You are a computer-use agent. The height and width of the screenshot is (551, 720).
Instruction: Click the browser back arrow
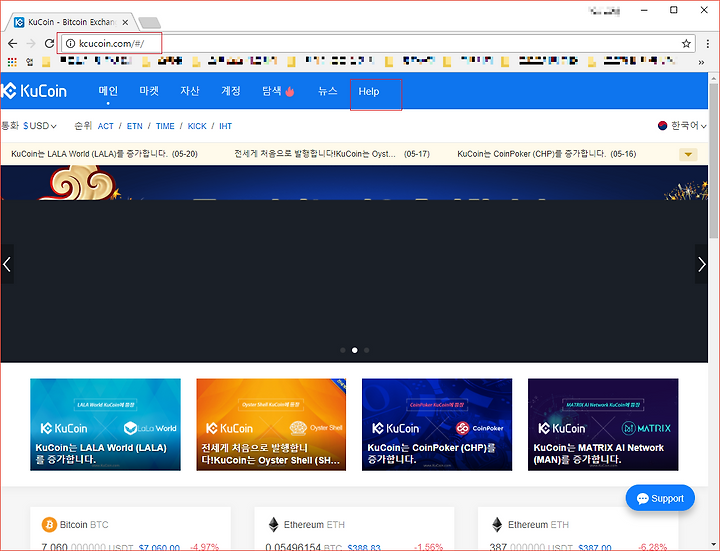[x=12, y=44]
